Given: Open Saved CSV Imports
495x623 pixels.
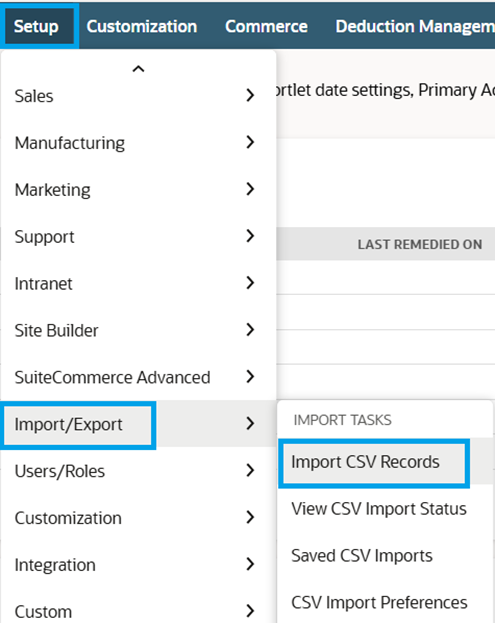Looking at the screenshot, I should point(362,556).
